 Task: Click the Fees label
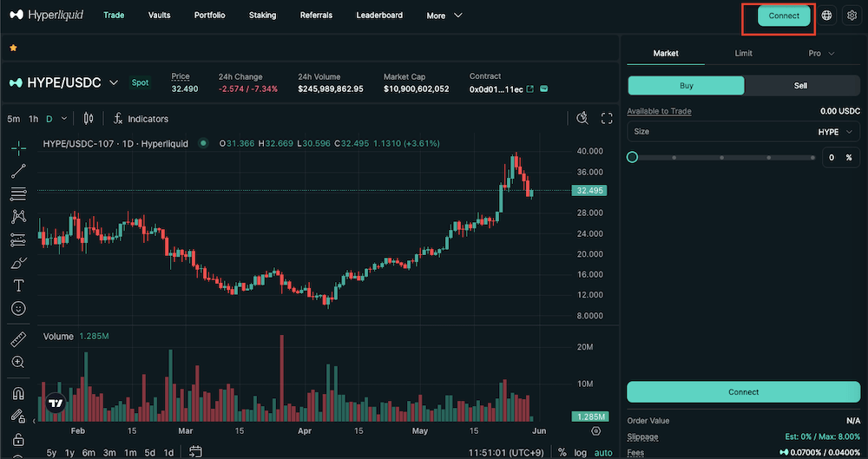(x=635, y=452)
